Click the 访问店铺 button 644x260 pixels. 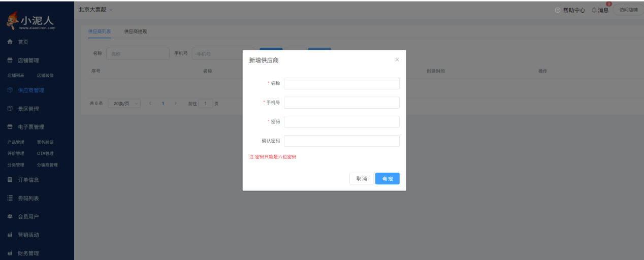coord(628,10)
